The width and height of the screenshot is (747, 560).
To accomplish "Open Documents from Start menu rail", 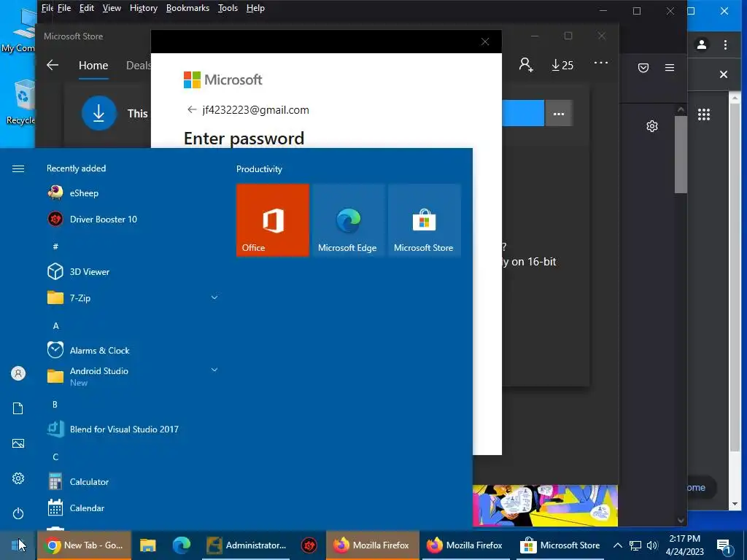I will tap(18, 408).
